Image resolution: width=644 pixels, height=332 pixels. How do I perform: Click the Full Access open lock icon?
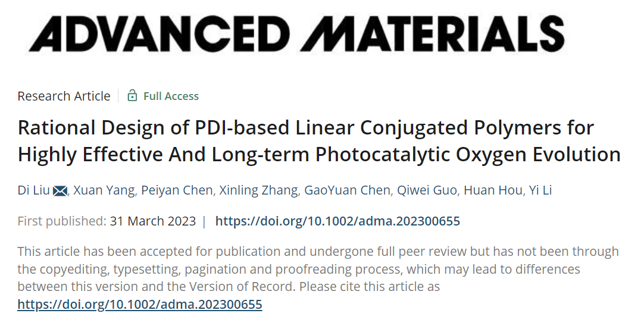coord(132,96)
